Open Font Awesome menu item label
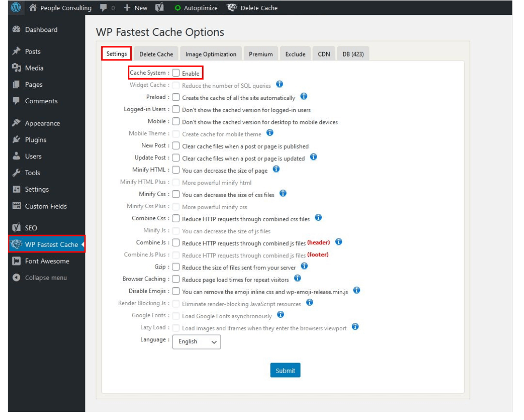 (x=47, y=261)
